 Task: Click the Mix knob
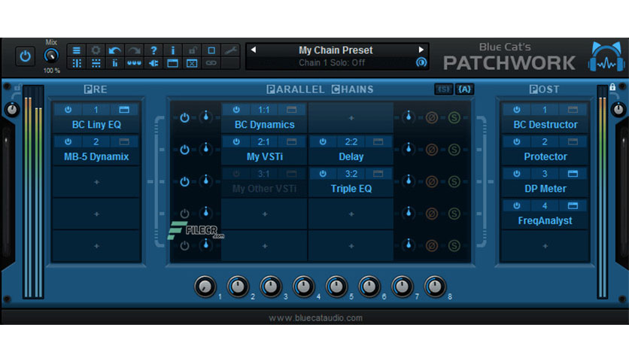[51, 56]
